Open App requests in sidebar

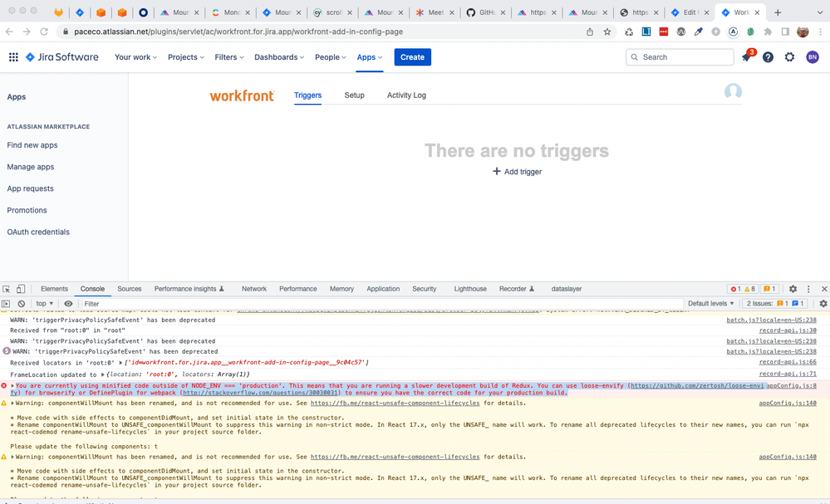tap(30, 188)
